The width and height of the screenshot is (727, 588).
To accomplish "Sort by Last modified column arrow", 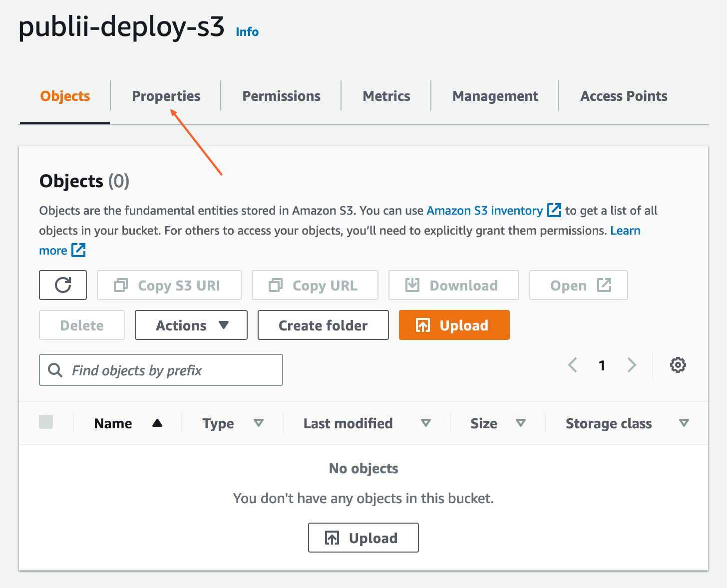I will [426, 423].
